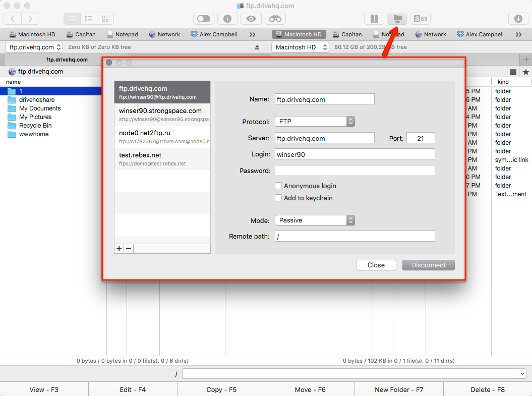532x396 pixels.
Task: Open Macintosh HD in left favorites bar
Action: point(32,34)
